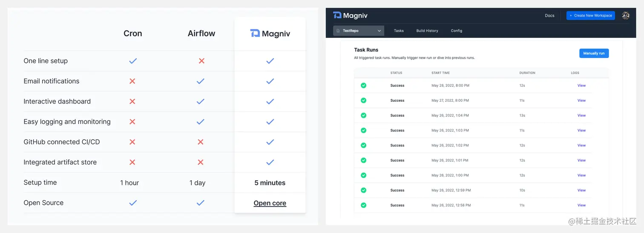View logs for May 26, 12:58 PM run
The height and width of the screenshot is (233, 644).
(x=581, y=205)
